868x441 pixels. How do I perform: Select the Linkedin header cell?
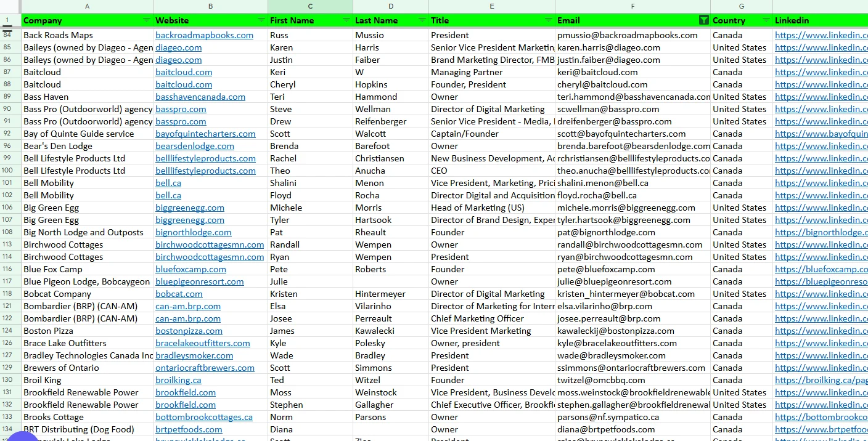(x=821, y=20)
